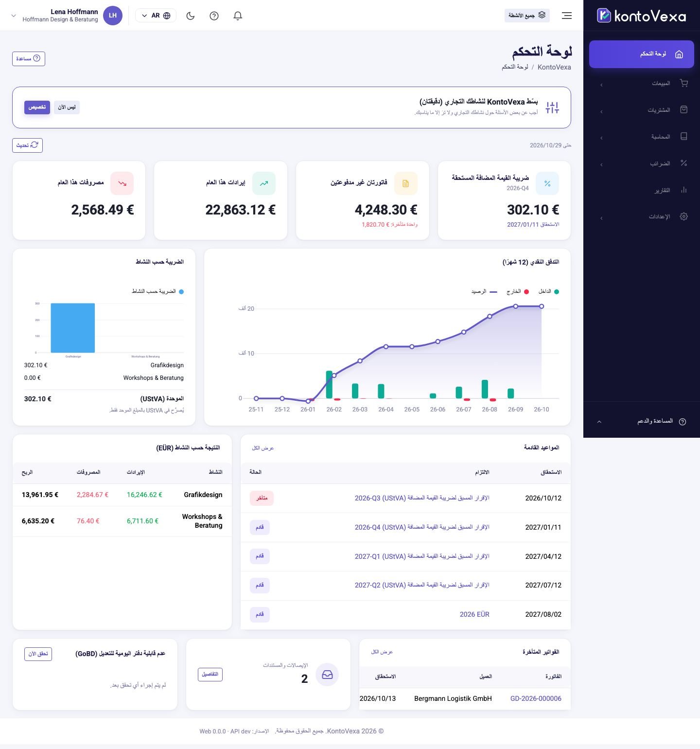The height and width of the screenshot is (749, 700).
Task: Click the تحديث refresh button
Action: pos(27,145)
